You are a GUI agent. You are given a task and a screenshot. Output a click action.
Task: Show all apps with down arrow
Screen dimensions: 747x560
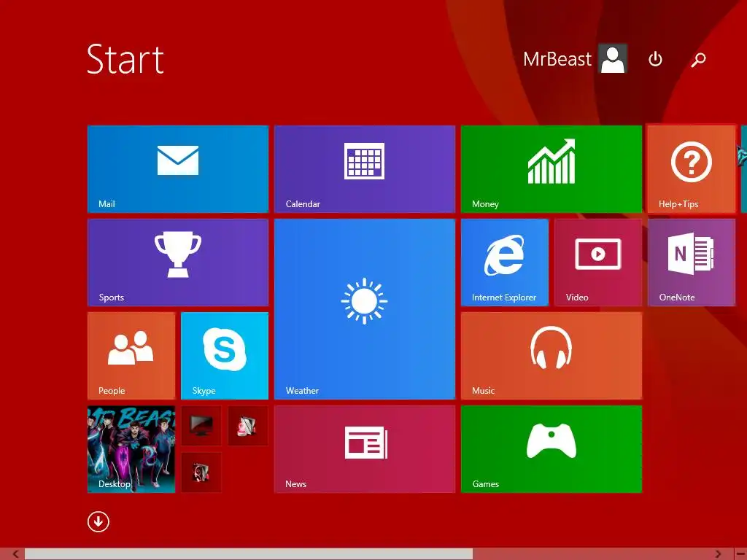pos(98,522)
